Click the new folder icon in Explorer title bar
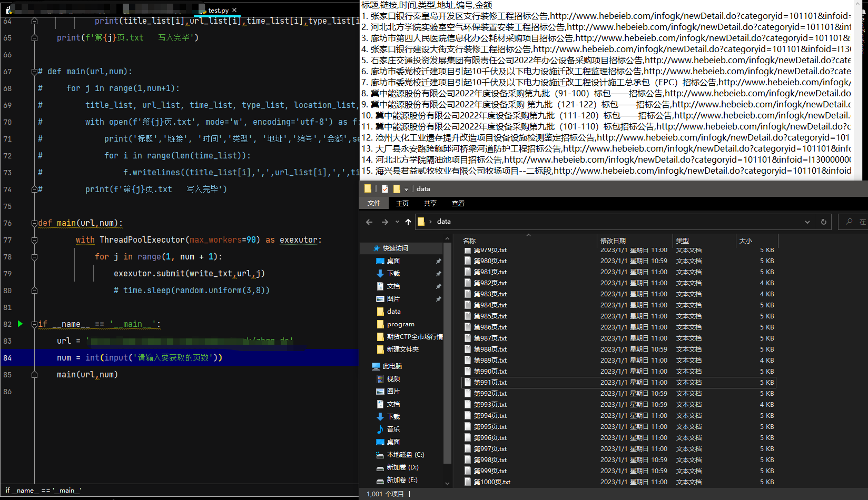Image resolution: width=868 pixels, height=500 pixels. point(397,189)
